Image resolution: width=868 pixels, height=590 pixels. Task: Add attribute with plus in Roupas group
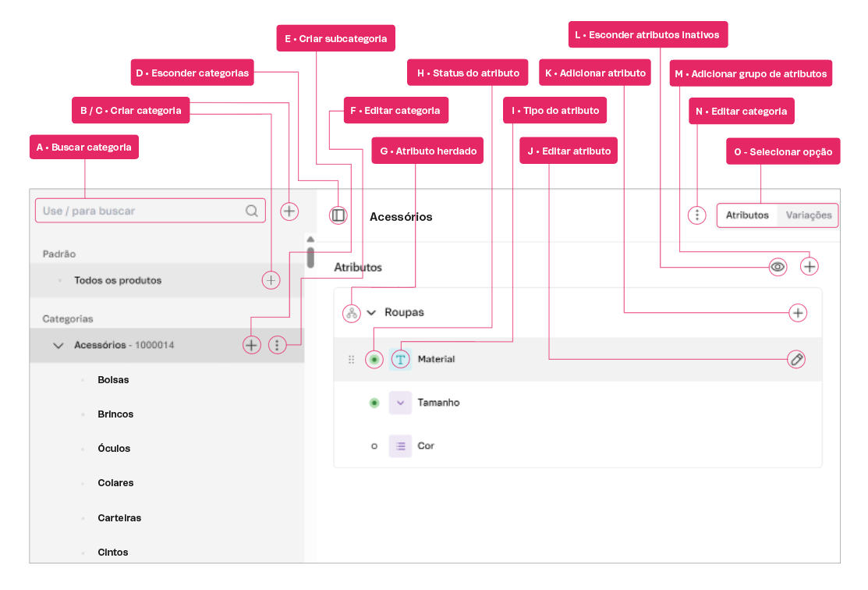tap(798, 313)
